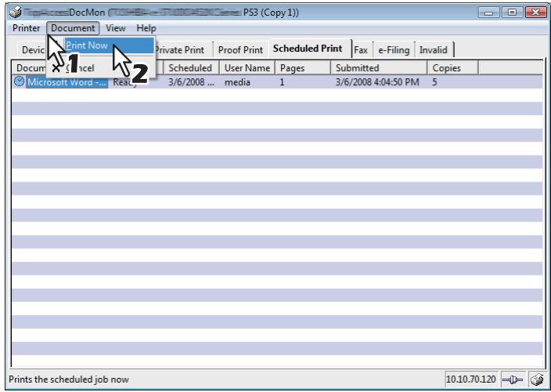Sort by Scheduled column header
Viewport: 551px width, 392px height.
(x=190, y=68)
